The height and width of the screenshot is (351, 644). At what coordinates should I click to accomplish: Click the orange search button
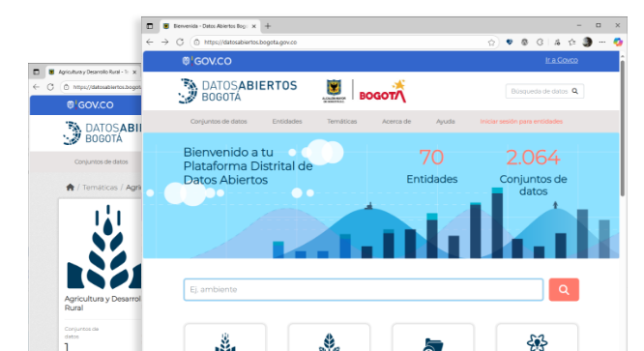pyautogui.click(x=564, y=289)
